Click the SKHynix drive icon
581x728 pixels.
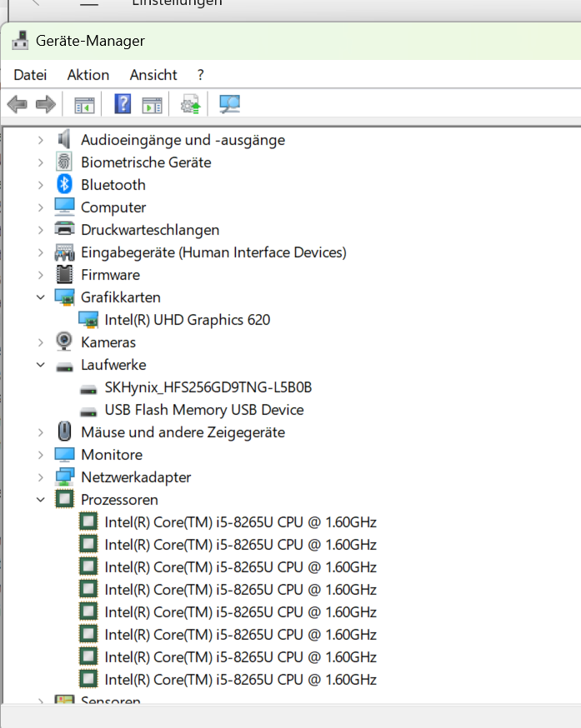(x=88, y=390)
